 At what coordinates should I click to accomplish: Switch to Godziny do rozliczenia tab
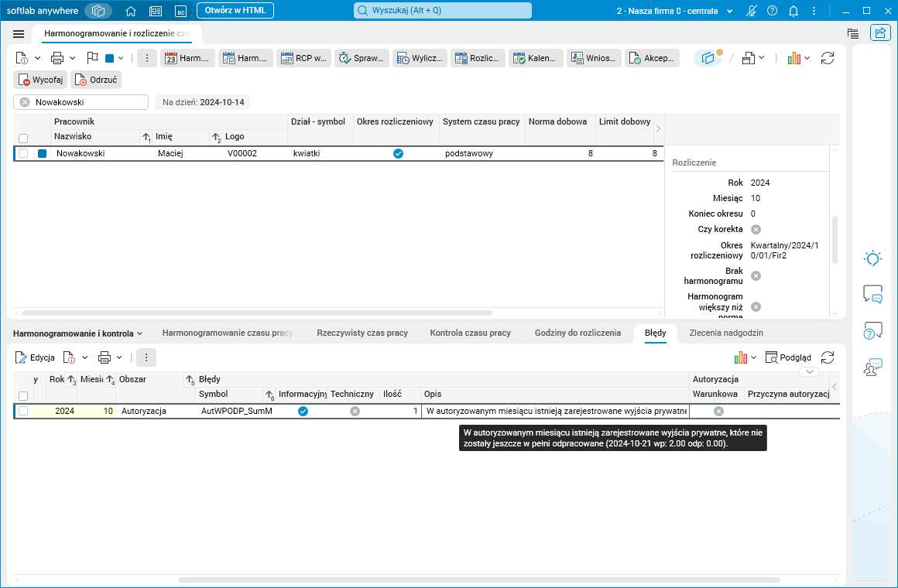point(578,333)
